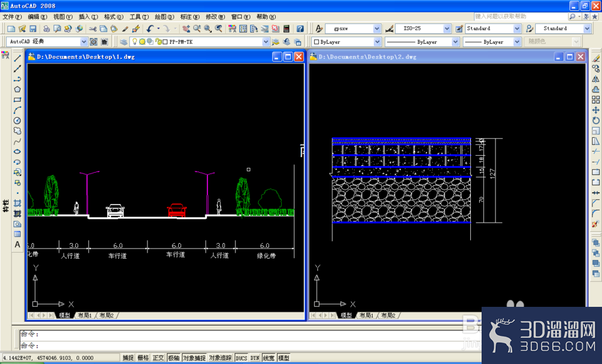Toggle DUCS in status bar

point(241,358)
